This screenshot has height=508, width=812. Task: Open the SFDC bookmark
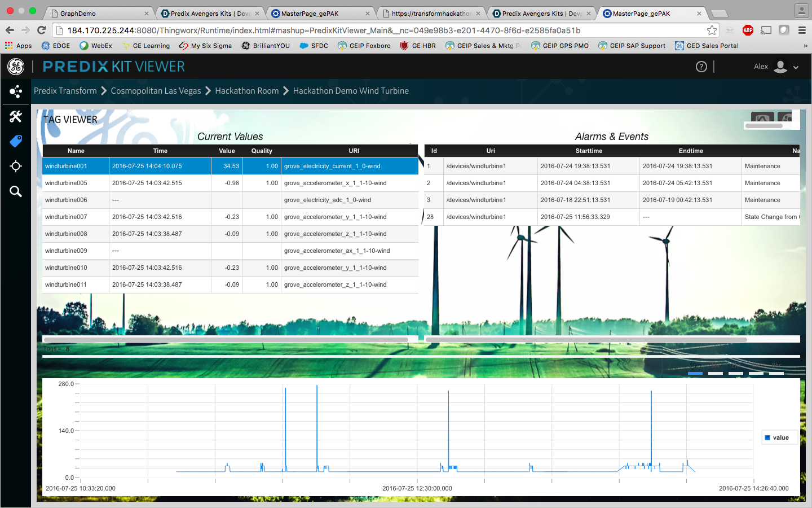314,46
